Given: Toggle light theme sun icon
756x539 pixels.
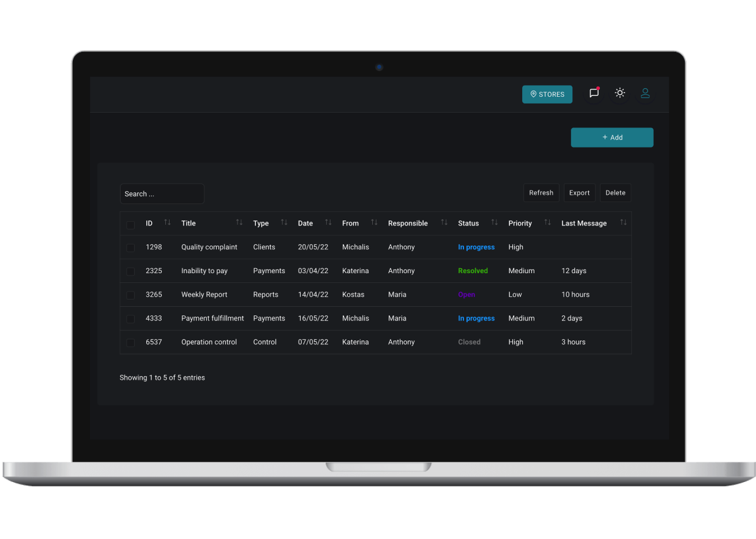Looking at the screenshot, I should [x=619, y=93].
